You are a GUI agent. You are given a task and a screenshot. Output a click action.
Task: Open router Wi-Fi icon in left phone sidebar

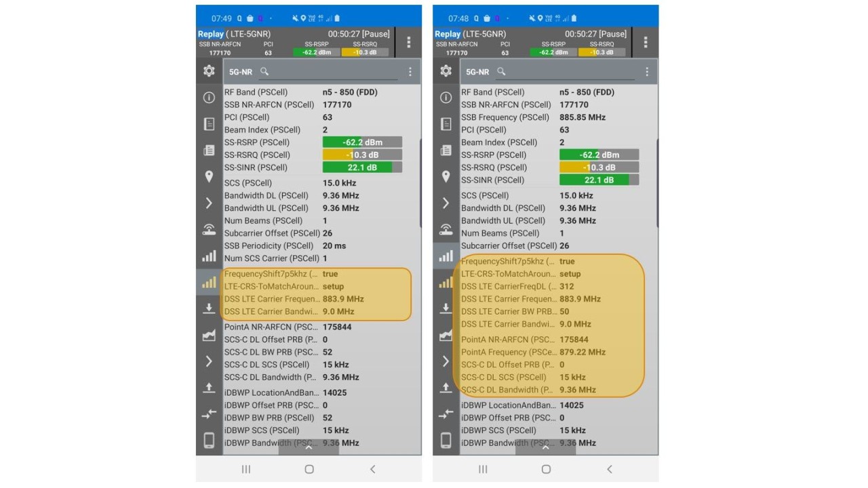pyautogui.click(x=209, y=229)
